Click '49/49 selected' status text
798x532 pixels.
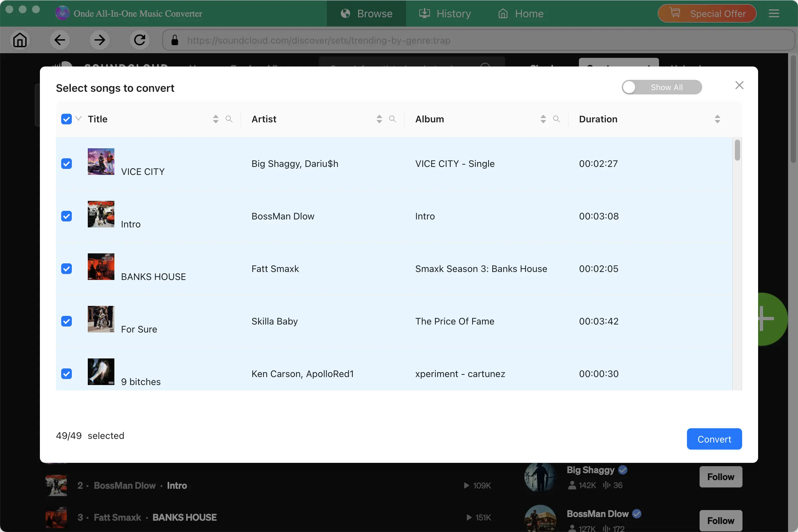(x=90, y=436)
